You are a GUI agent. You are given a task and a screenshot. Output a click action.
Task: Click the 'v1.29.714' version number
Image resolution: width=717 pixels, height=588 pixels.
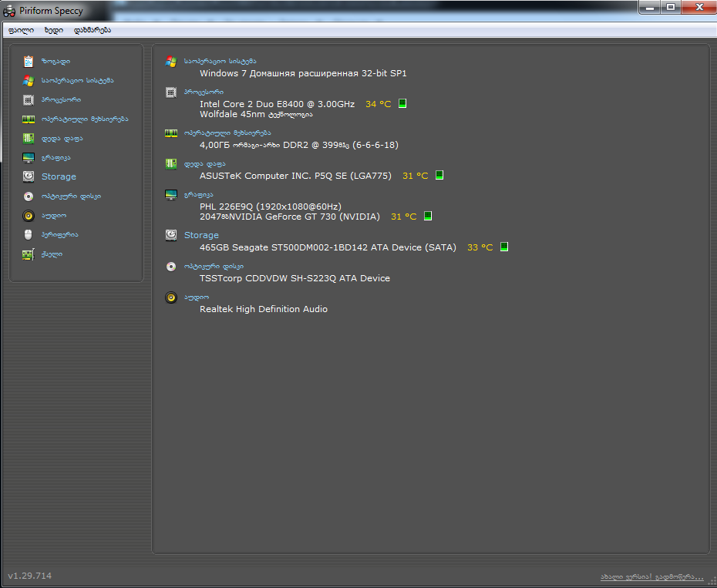pyautogui.click(x=30, y=576)
